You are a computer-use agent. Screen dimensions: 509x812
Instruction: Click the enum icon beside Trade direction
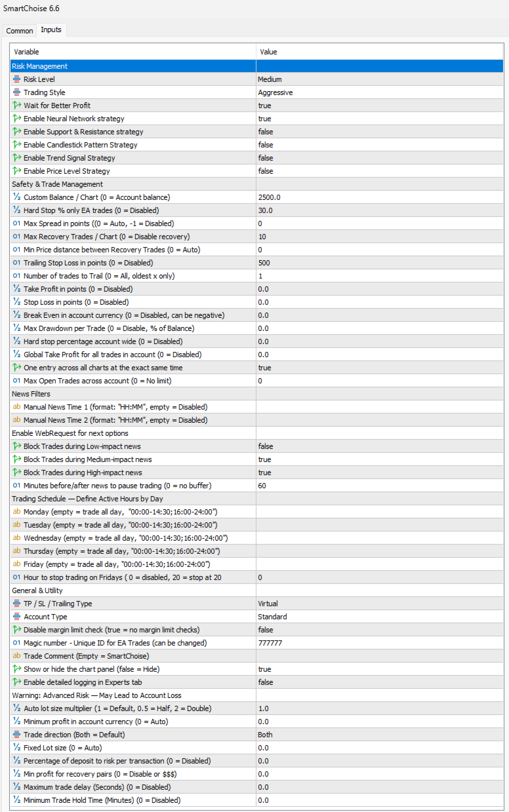click(x=16, y=735)
